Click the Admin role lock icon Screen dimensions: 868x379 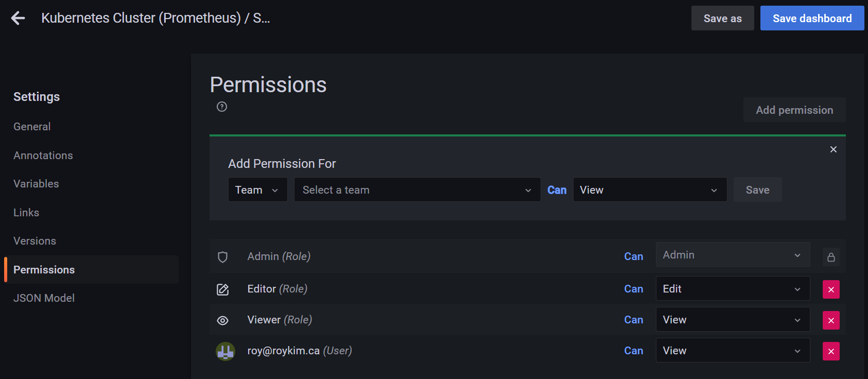(831, 257)
